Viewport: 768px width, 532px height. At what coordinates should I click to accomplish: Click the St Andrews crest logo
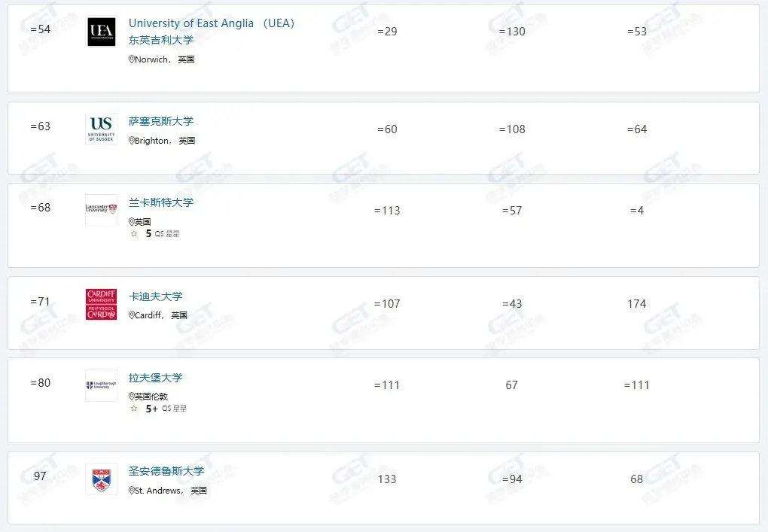[101, 479]
